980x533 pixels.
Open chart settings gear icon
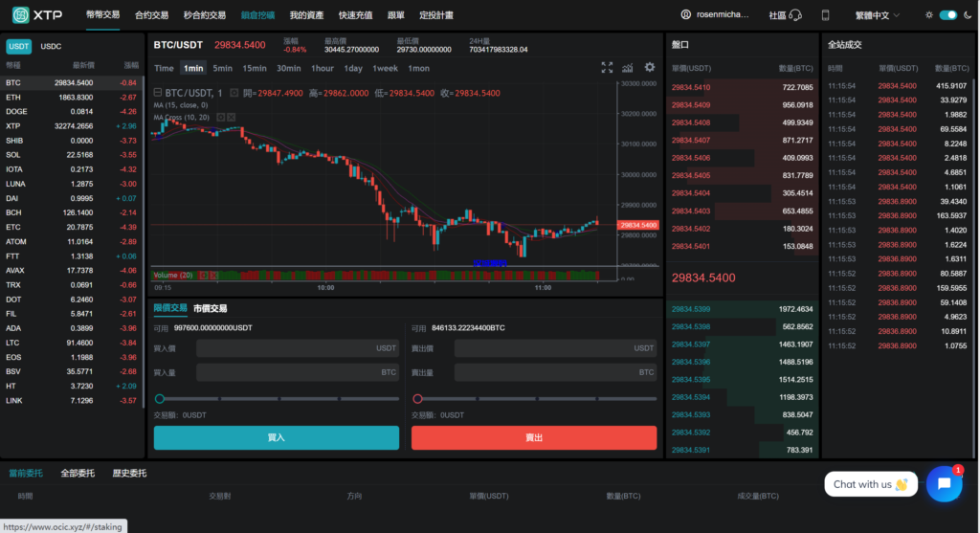650,68
